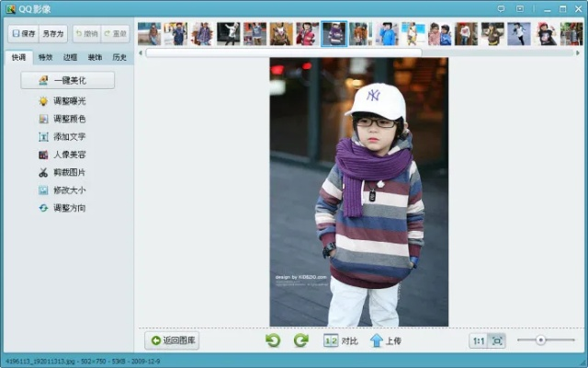Open the 调整方向 rotate direction tool
The width and height of the screenshot is (588, 368).
(x=68, y=208)
